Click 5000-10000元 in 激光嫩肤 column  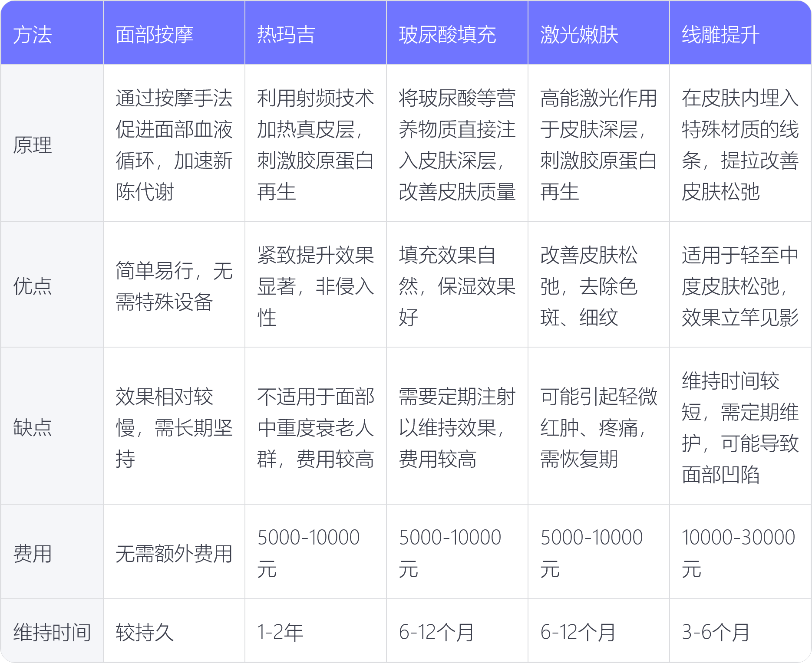coord(599,552)
